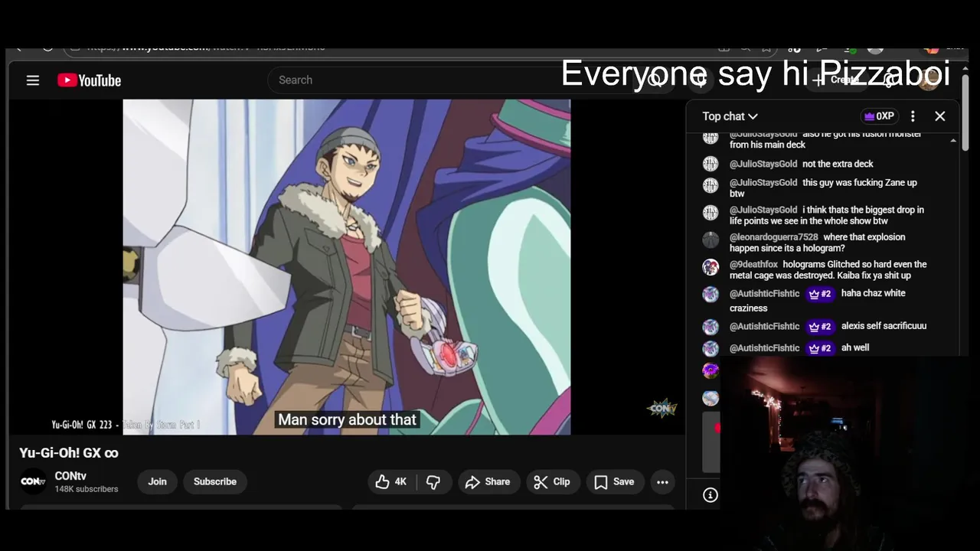Click 'where that explosion happen' message
980x551 pixels.
pyautogui.click(x=817, y=243)
